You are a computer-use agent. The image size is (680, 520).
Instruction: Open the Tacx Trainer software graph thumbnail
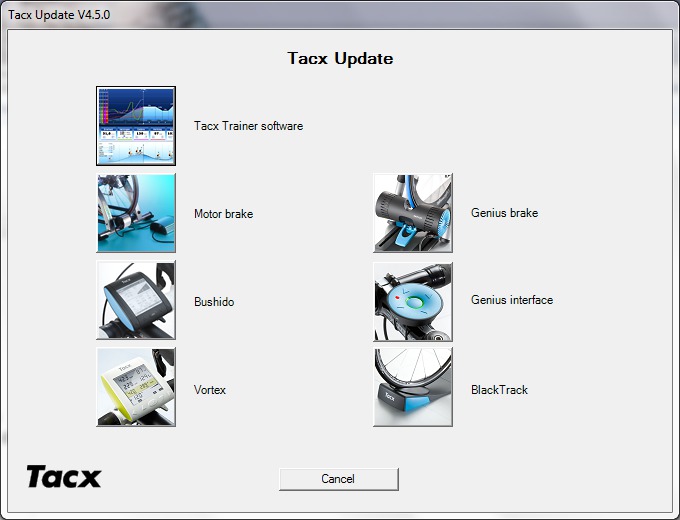tap(136, 126)
